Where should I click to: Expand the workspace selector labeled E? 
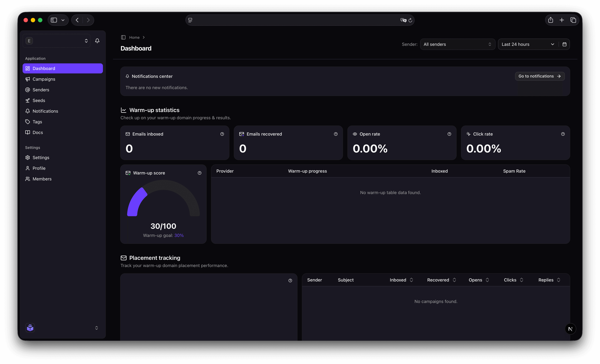56,41
